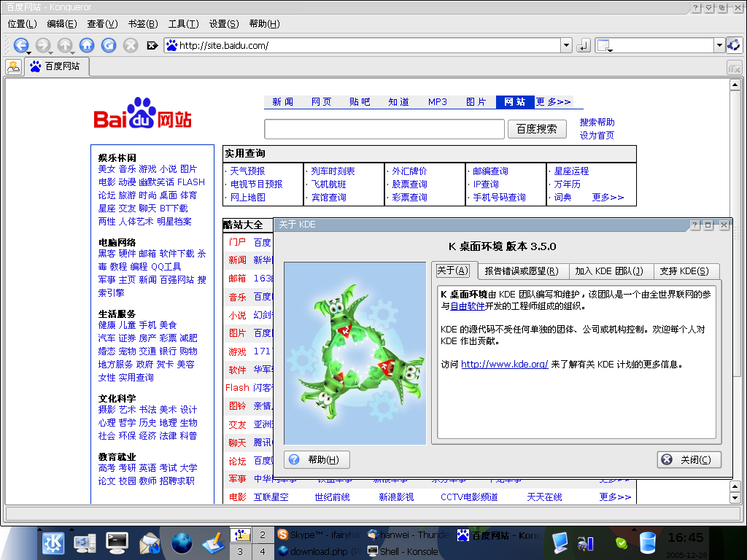The height and width of the screenshot is (560, 747).
Task: Expand the address bar history dropdown
Action: 566,45
